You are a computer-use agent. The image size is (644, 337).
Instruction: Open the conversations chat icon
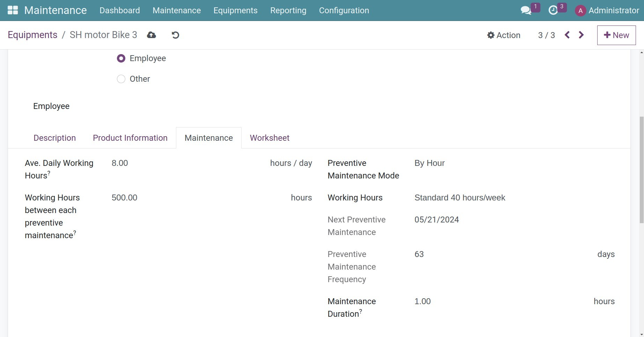coord(526,10)
